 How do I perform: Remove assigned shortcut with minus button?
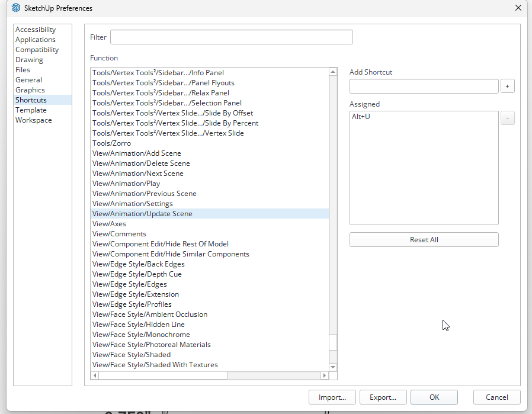pyautogui.click(x=507, y=118)
